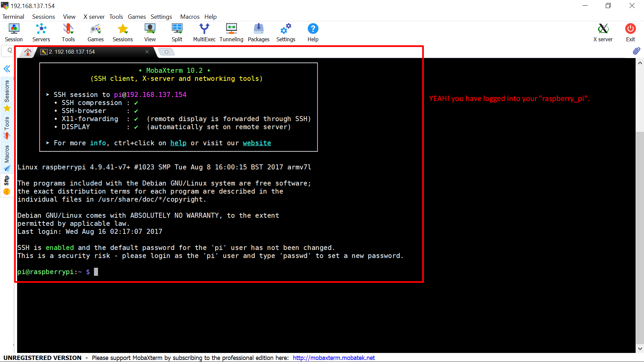Open the Settings gears toolbar icon

click(286, 33)
